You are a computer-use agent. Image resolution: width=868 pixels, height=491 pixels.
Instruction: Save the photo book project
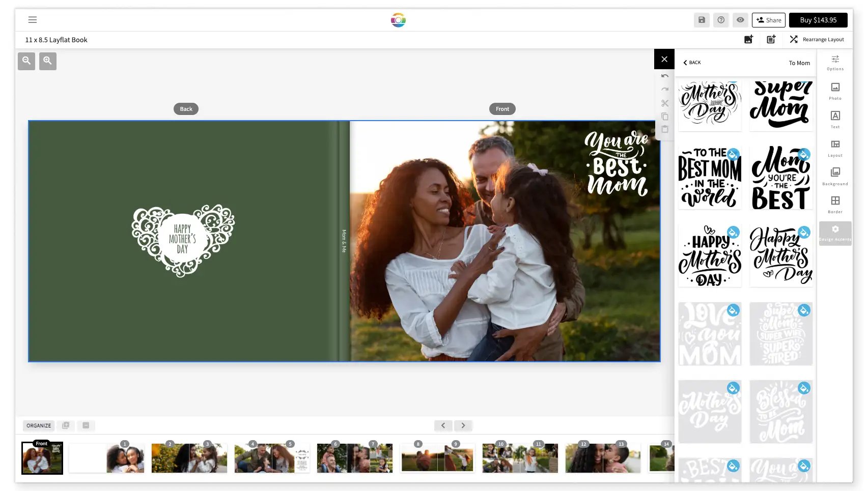point(701,20)
